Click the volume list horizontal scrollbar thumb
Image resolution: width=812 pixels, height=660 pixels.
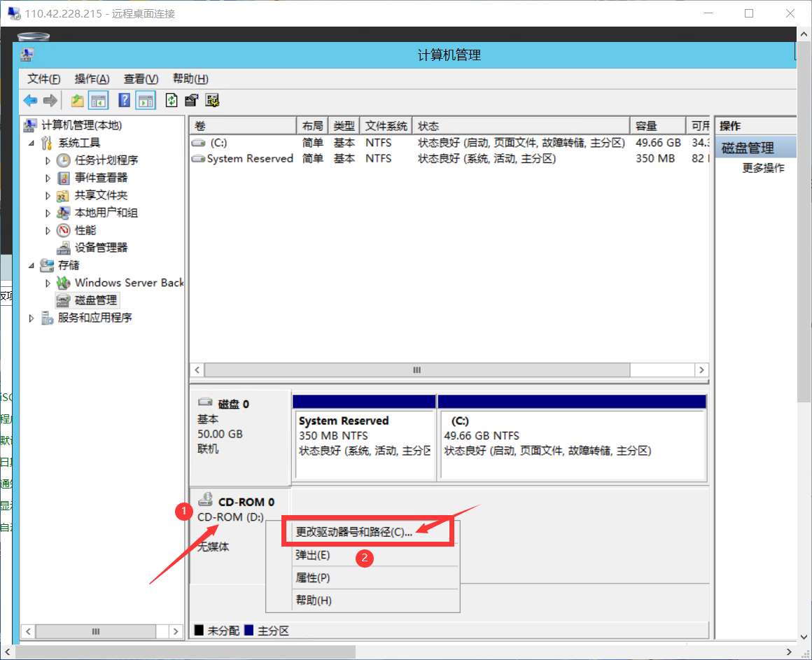(x=416, y=370)
